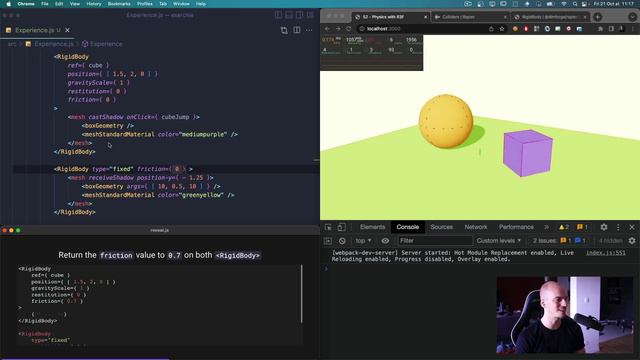Screen dimensions: 640x360
Task: Open a new Chrome tab with plus
Action: coord(598,17)
